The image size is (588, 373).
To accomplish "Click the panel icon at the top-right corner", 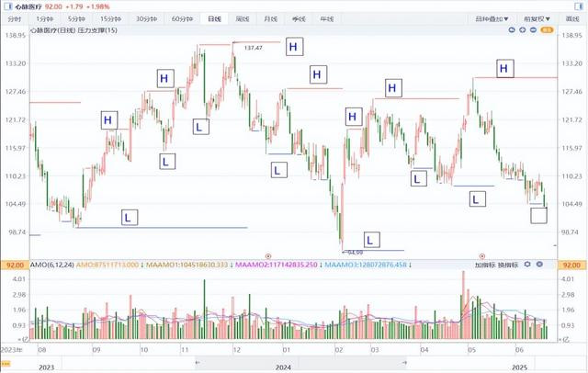I will click(579, 6).
